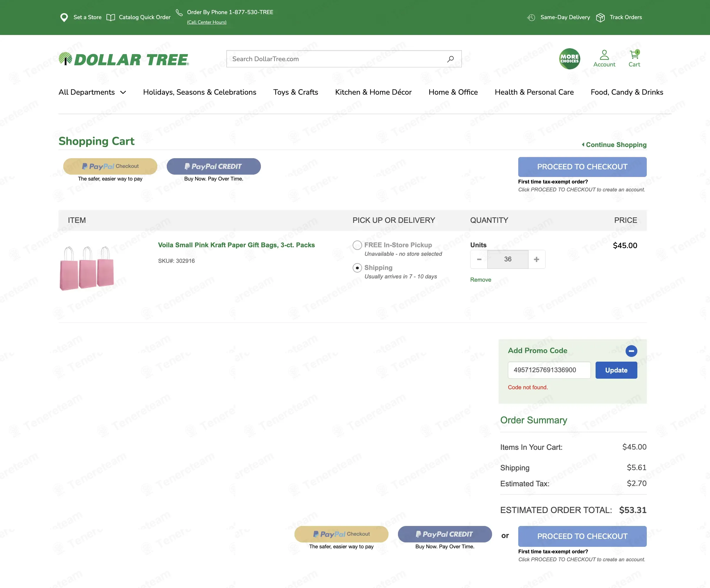Decrease units with minus button
The width and height of the screenshot is (710, 588).
(x=479, y=259)
